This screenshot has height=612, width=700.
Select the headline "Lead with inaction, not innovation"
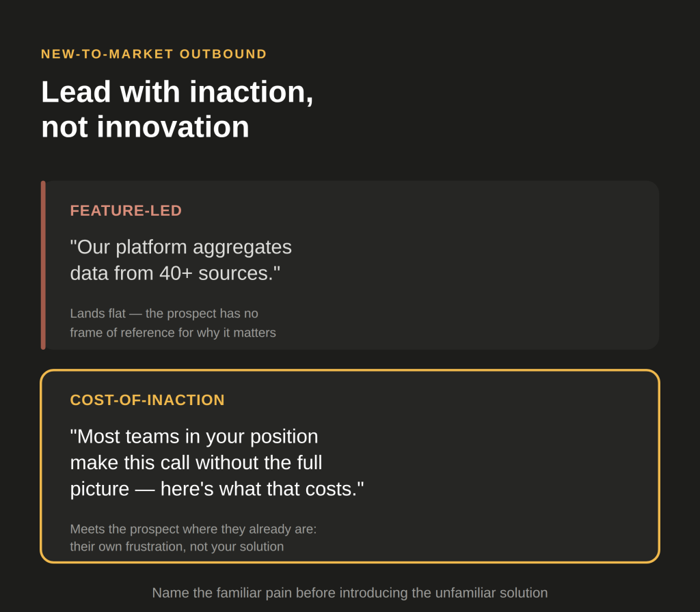pyautogui.click(x=177, y=109)
